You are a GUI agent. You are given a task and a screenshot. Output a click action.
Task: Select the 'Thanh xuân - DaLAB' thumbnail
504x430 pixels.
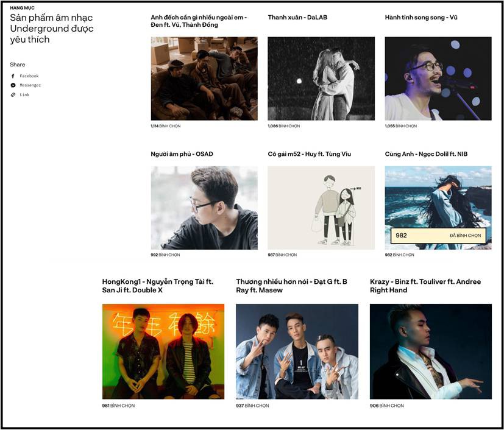tap(321, 79)
